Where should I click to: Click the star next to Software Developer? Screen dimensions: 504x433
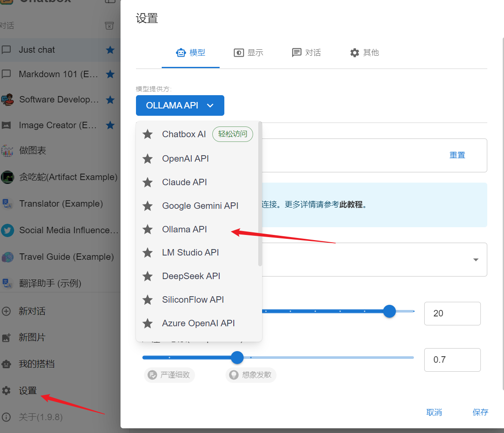coord(110,99)
